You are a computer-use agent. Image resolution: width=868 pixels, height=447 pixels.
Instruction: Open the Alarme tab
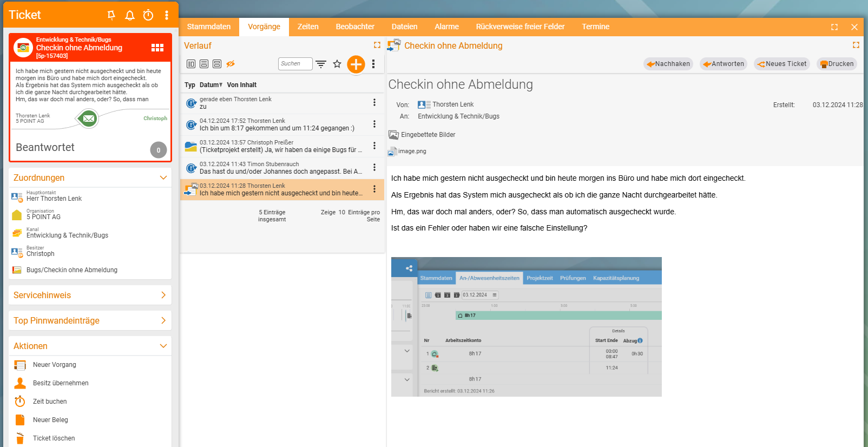tap(446, 27)
